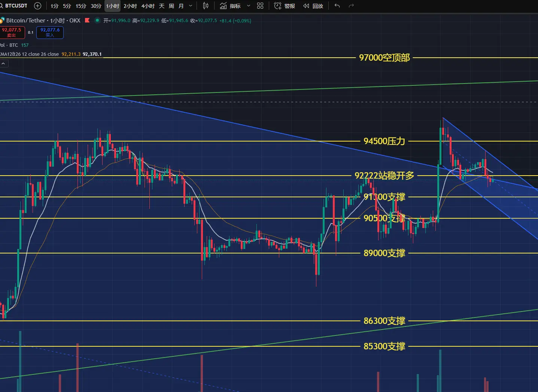Click the red flag next to OKX
Viewport: 538px width, 392px height.
click(x=87, y=20)
